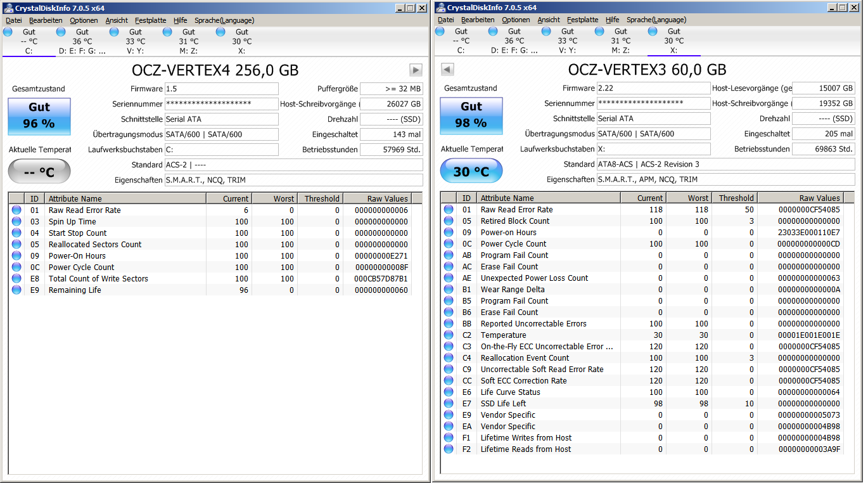Click the 30 °C temperature button
This screenshot has height=483, width=868.
(471, 171)
